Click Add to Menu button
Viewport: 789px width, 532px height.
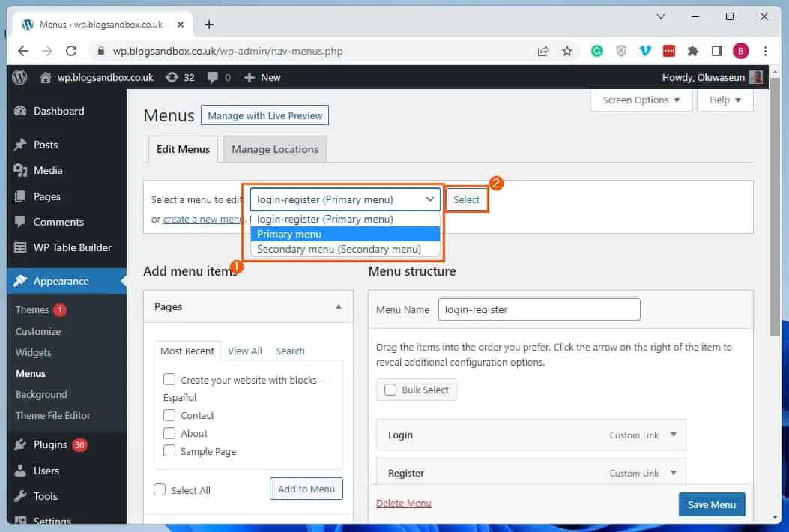pos(306,489)
